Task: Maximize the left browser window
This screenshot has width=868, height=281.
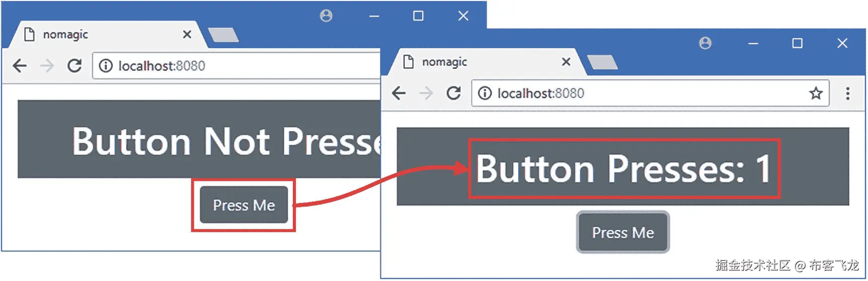Action: coord(418,16)
